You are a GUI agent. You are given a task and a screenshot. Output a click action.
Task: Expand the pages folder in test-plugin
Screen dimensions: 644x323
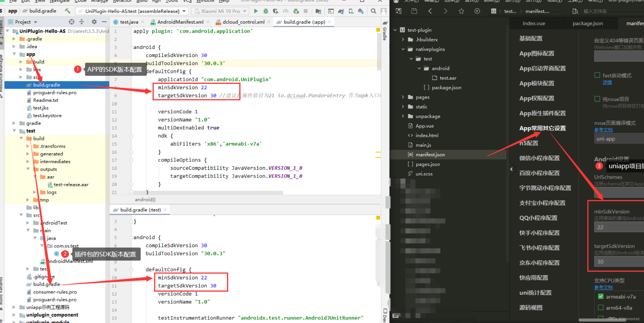coord(403,97)
